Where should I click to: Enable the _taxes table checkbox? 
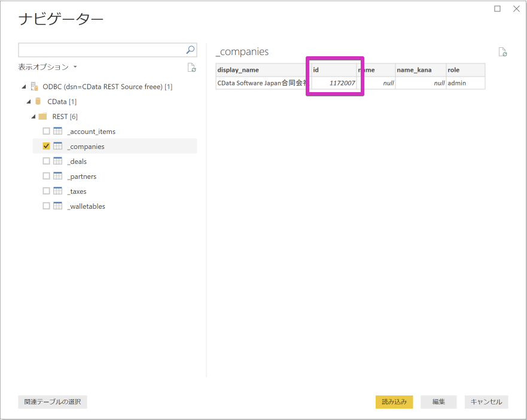46,191
